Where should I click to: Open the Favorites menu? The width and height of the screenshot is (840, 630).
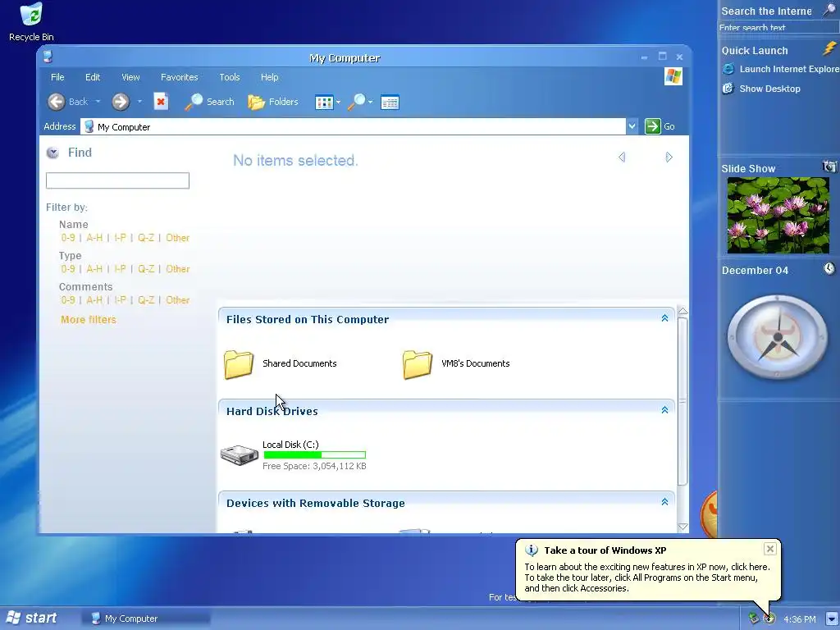click(x=180, y=77)
